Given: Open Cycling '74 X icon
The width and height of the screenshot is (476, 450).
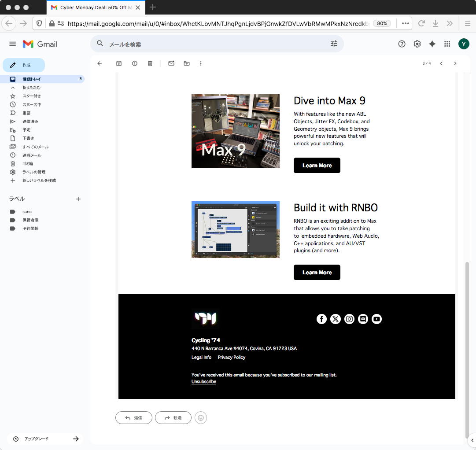Looking at the screenshot, I should click(x=336, y=319).
